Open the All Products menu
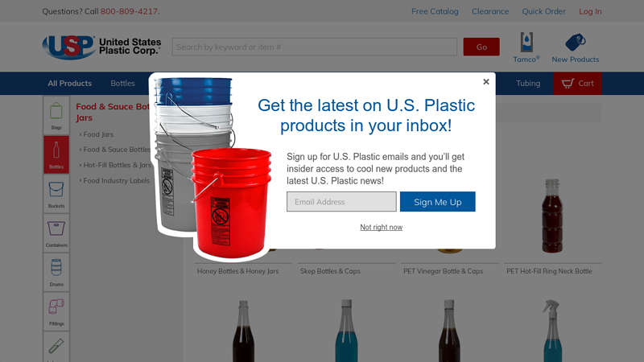 pos(70,84)
